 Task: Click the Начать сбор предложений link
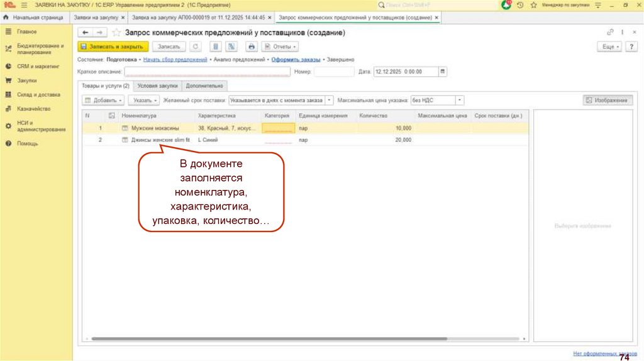tap(175, 59)
